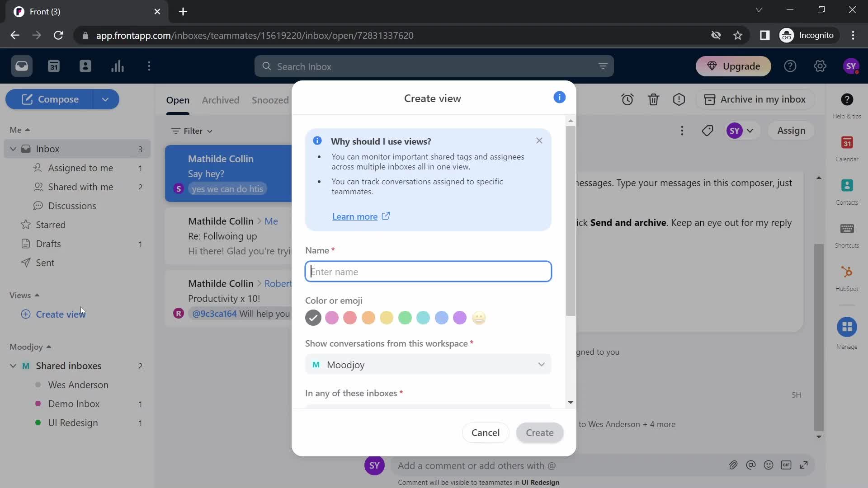Click the Cancel button to dismiss dialog
Screen dimensions: 868x488
486,432
